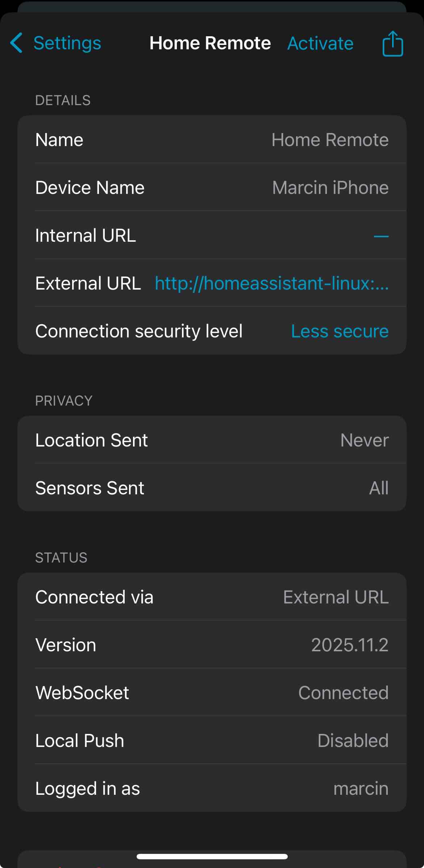424x868 pixels.
Task: Tap the WebSocket Connected row
Action: pos(212,693)
